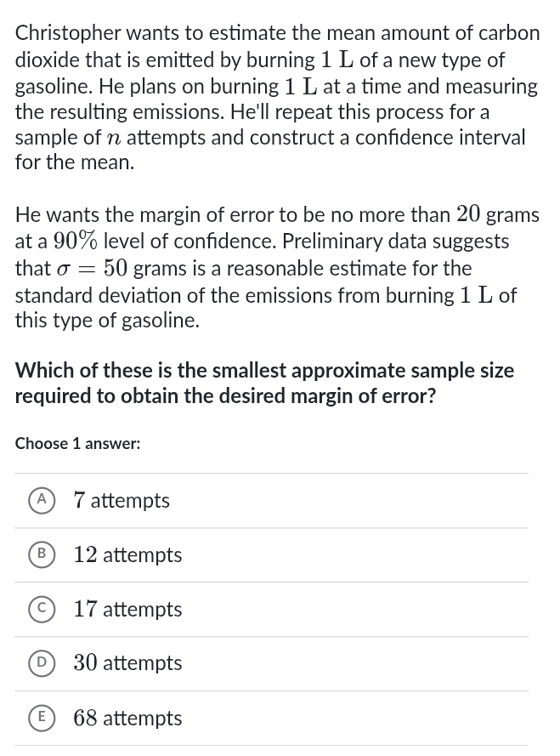Select radio button A

click(x=40, y=501)
